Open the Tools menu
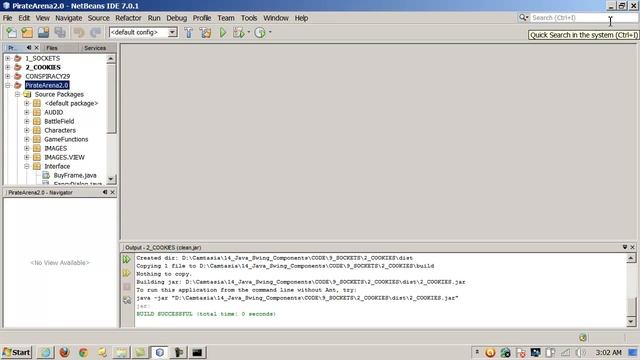Viewport: 640px width, 360px height. [249, 18]
